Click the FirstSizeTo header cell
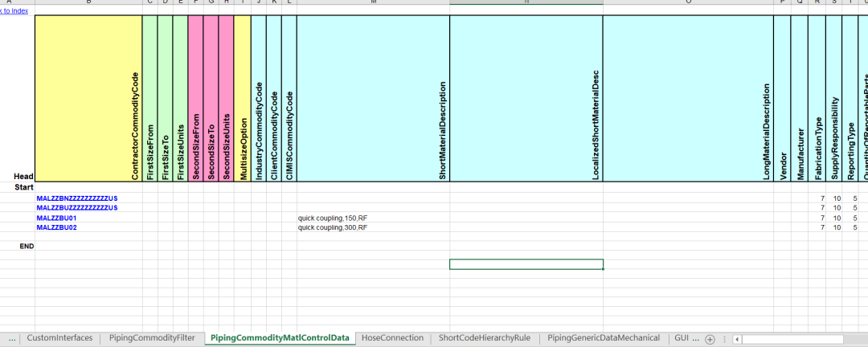The height and width of the screenshot is (347, 868). 165,98
